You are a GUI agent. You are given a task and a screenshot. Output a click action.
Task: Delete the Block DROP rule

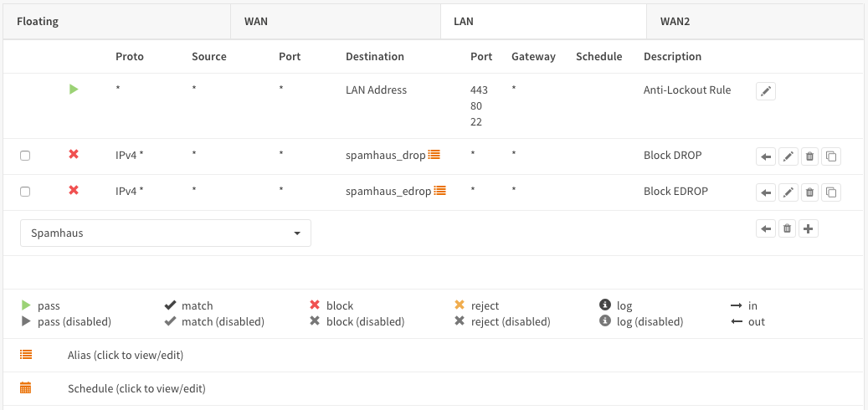(809, 156)
